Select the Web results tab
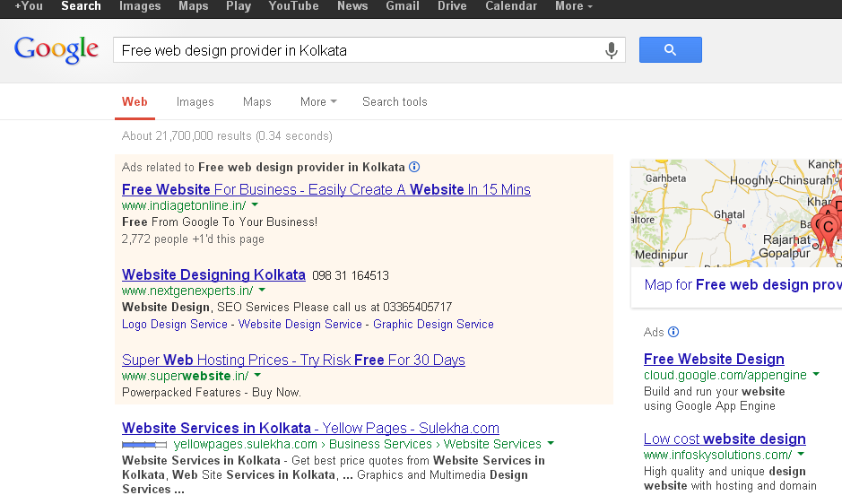 (135, 101)
